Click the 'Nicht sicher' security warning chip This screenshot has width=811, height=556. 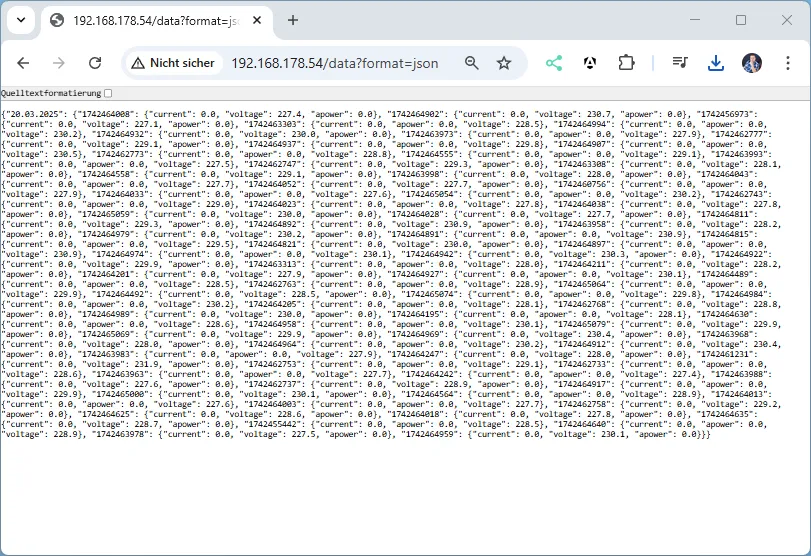[x=173, y=63]
